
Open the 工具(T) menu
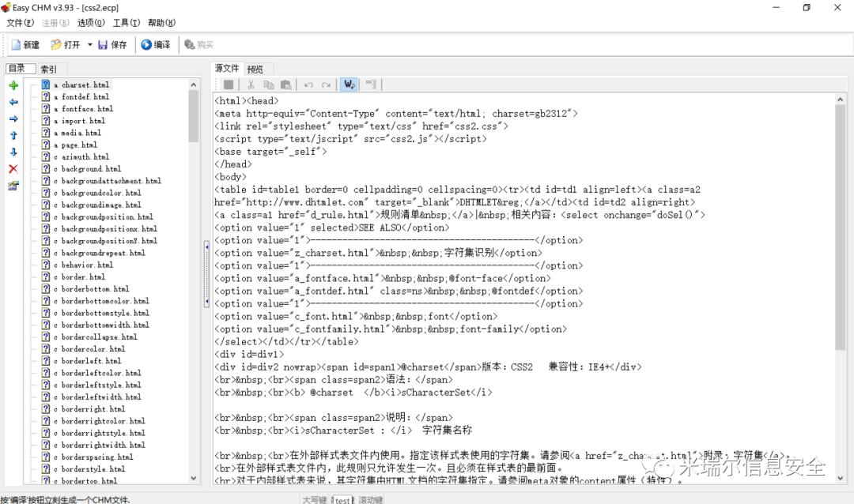[127, 22]
